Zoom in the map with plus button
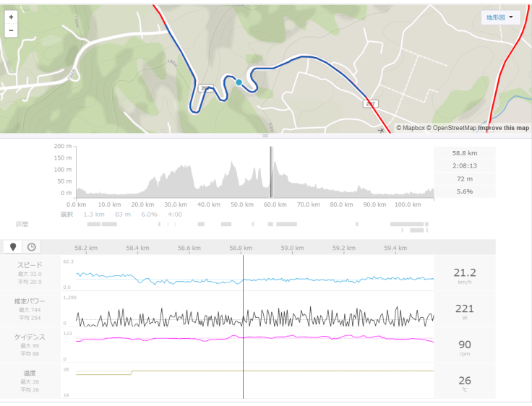Screen dimensions: 532x406 [x=11, y=17]
